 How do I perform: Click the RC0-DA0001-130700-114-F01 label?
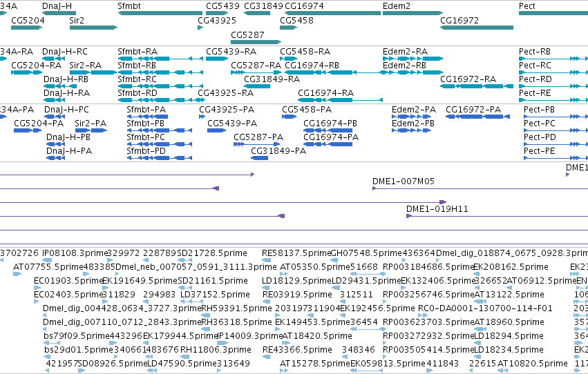pos(485,309)
